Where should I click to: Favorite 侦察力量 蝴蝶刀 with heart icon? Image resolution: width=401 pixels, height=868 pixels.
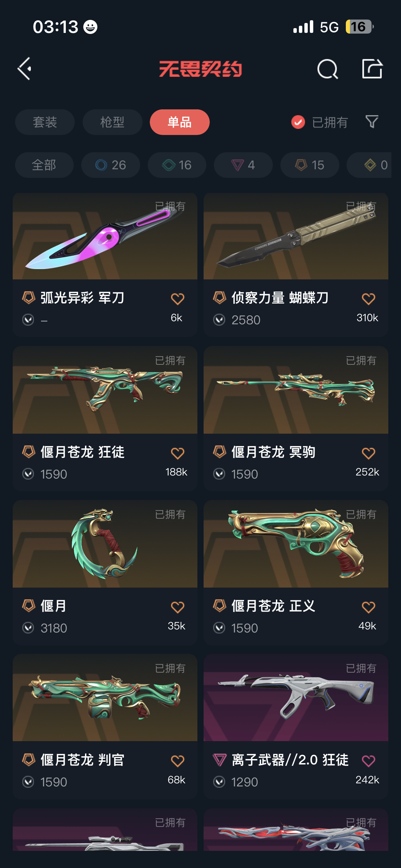pos(368,299)
